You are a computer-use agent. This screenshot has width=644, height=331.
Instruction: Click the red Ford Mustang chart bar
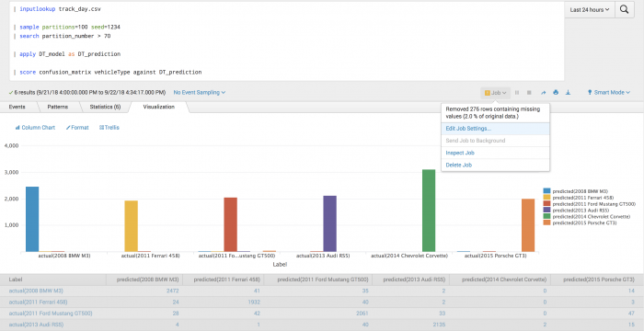(x=230, y=224)
